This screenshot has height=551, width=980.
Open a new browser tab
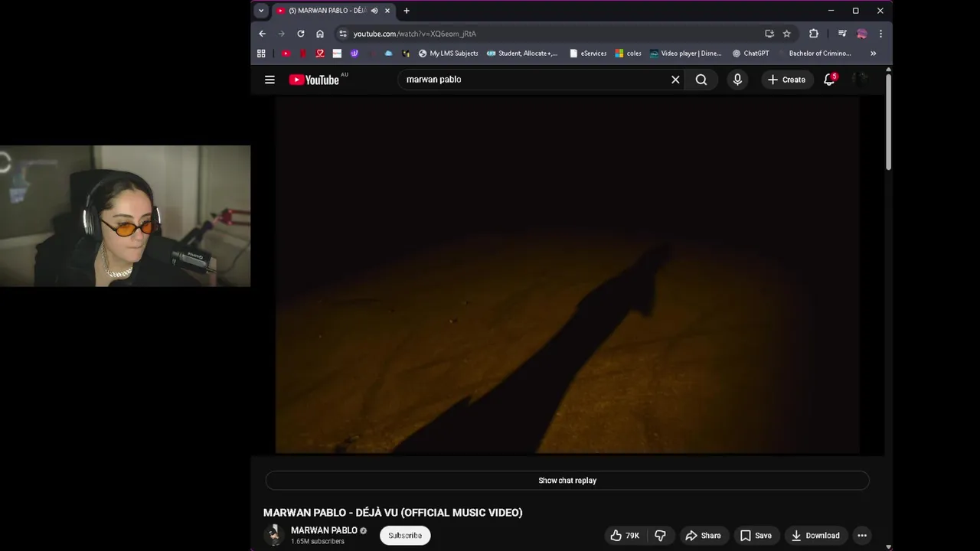[407, 11]
